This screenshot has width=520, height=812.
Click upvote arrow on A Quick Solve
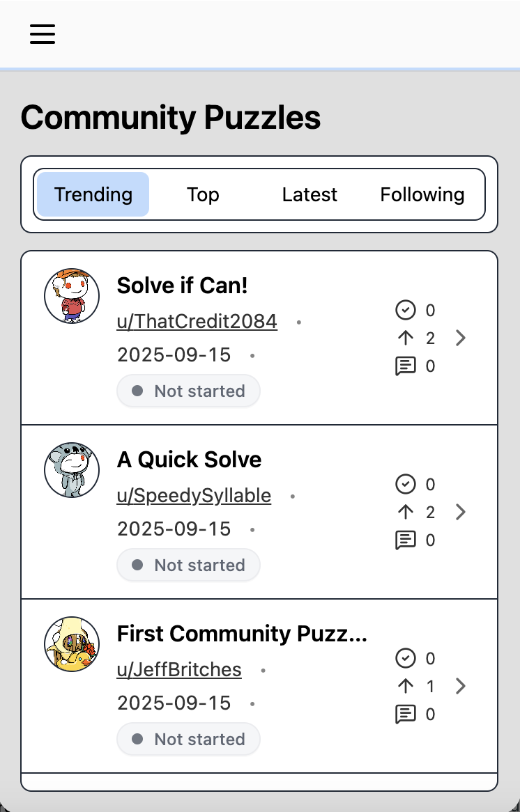(x=406, y=513)
